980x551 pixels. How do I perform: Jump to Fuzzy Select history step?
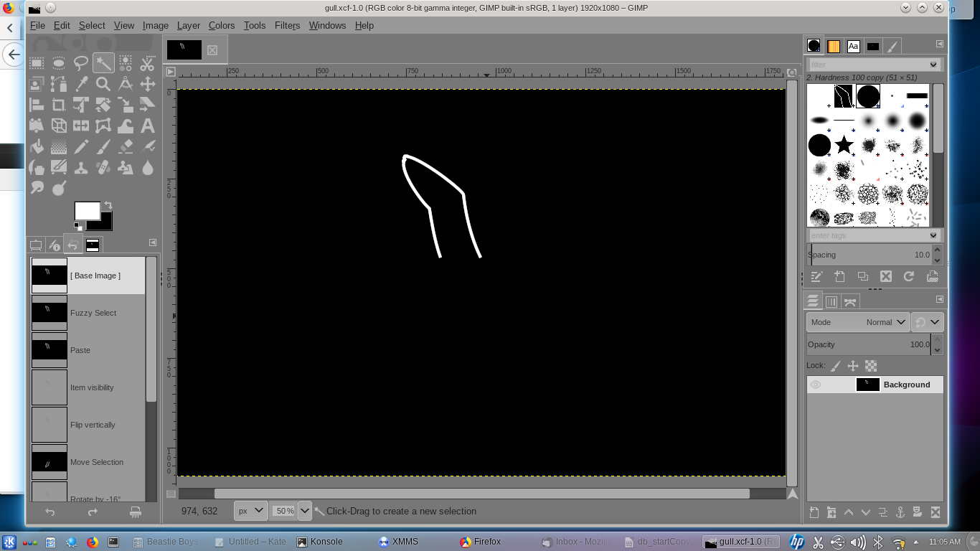tap(88, 313)
